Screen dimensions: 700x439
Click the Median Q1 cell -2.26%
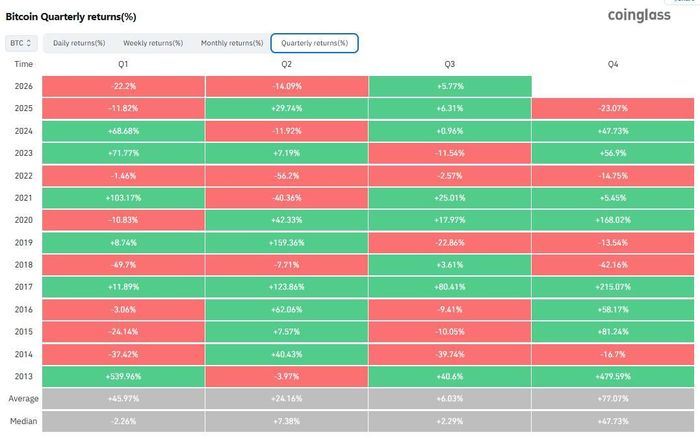(x=123, y=421)
